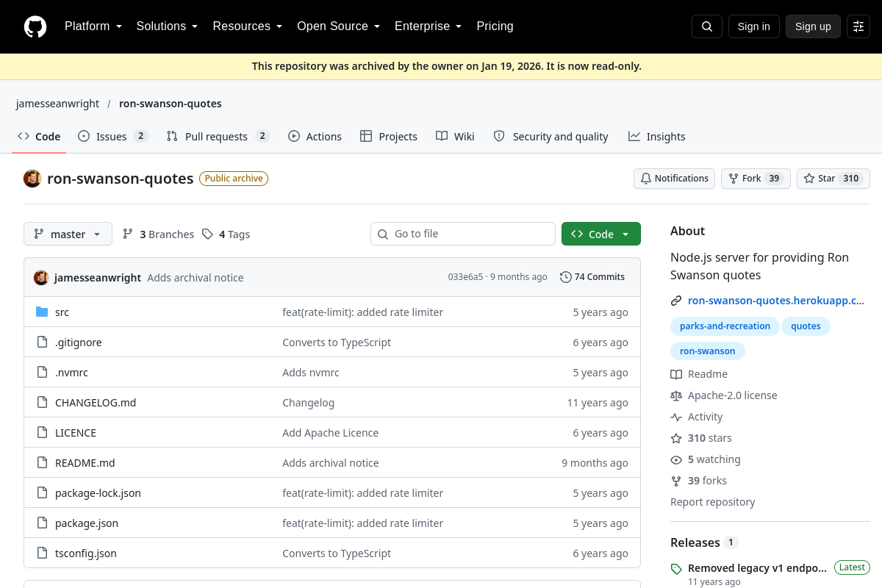882x588 pixels.
Task: Expand the Open Source menu
Action: point(339,26)
